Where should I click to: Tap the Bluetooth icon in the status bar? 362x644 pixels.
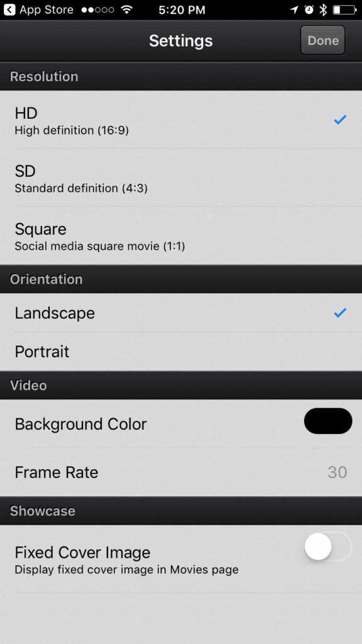point(323,9)
